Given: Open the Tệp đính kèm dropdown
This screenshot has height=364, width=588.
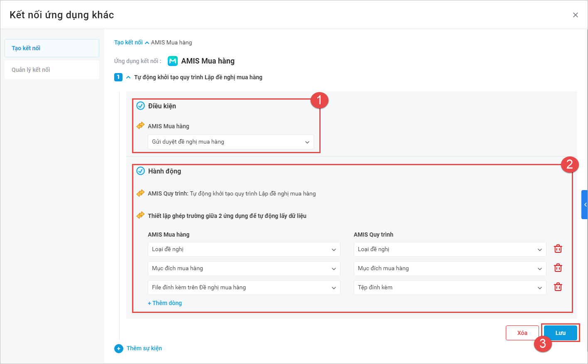Looking at the screenshot, I should [x=450, y=288].
